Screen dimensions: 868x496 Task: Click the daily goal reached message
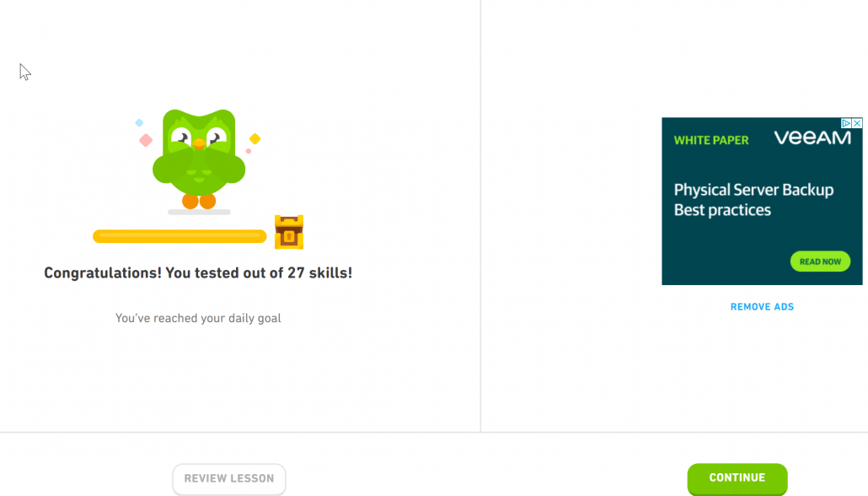tap(198, 318)
